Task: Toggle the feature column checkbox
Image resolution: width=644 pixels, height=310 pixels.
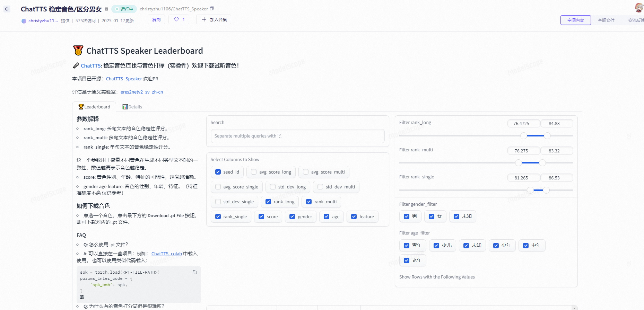Action: click(354, 216)
